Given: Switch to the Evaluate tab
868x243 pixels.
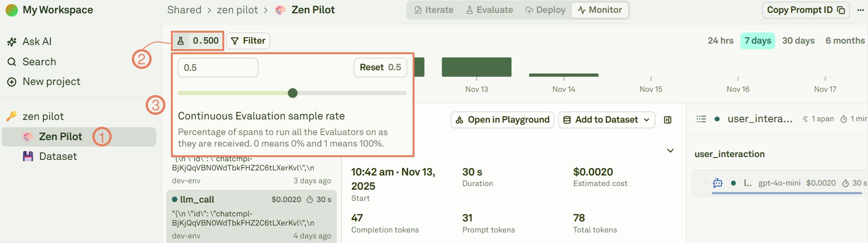Looking at the screenshot, I should pyautogui.click(x=489, y=10).
